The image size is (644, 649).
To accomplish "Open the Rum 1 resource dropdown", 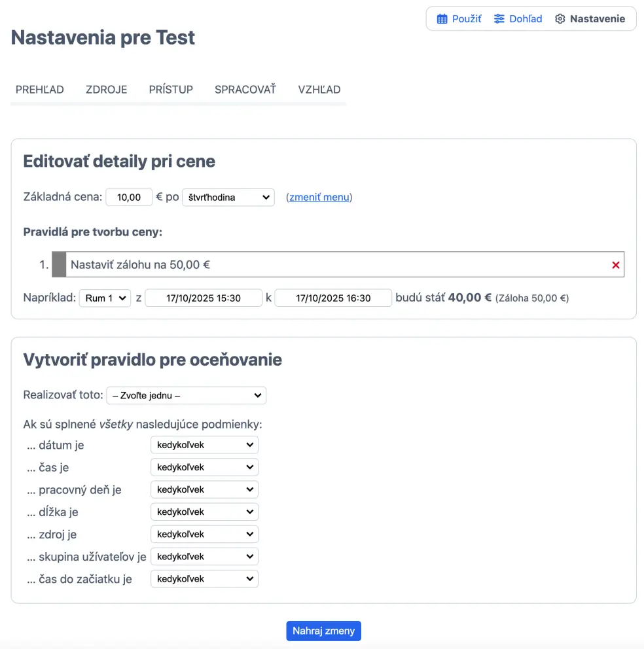I will tap(105, 298).
